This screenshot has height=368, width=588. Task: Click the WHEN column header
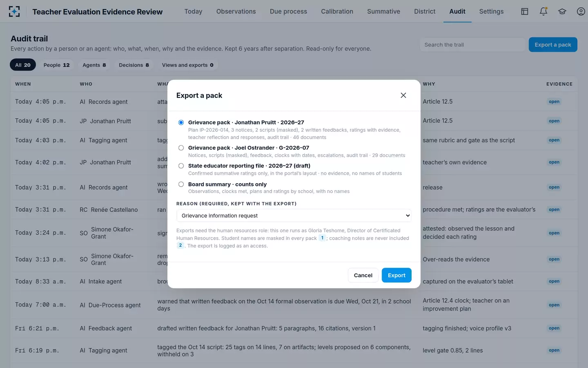click(x=23, y=84)
